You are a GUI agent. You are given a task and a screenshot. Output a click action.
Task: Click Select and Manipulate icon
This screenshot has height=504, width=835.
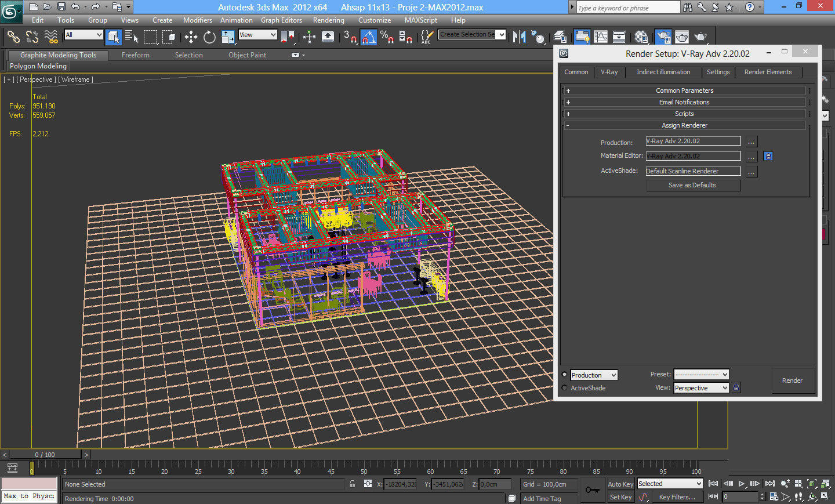click(x=309, y=37)
